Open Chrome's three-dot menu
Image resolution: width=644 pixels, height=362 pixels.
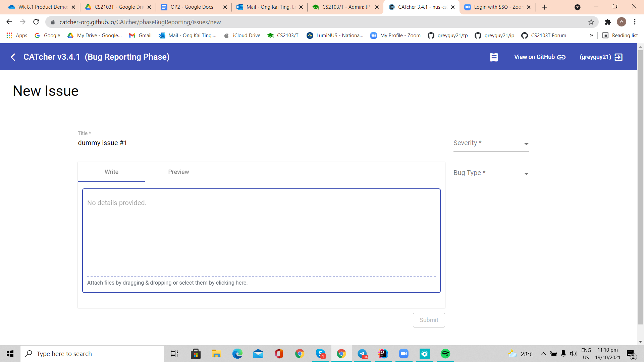pos(635,22)
